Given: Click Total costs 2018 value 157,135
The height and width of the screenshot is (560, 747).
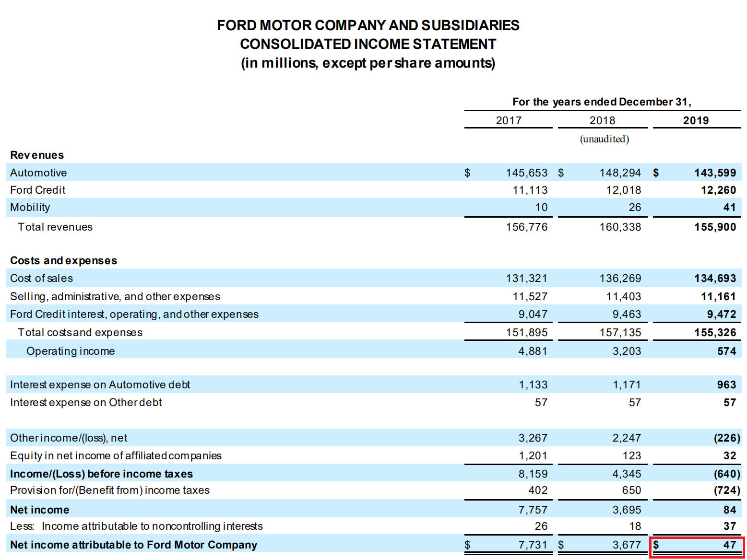Looking at the screenshot, I should [620, 332].
